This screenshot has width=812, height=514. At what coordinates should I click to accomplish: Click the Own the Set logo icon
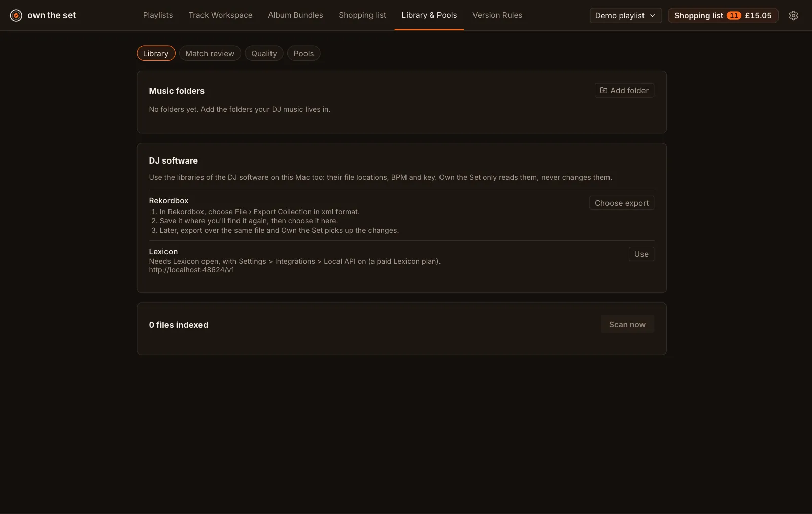(16, 16)
